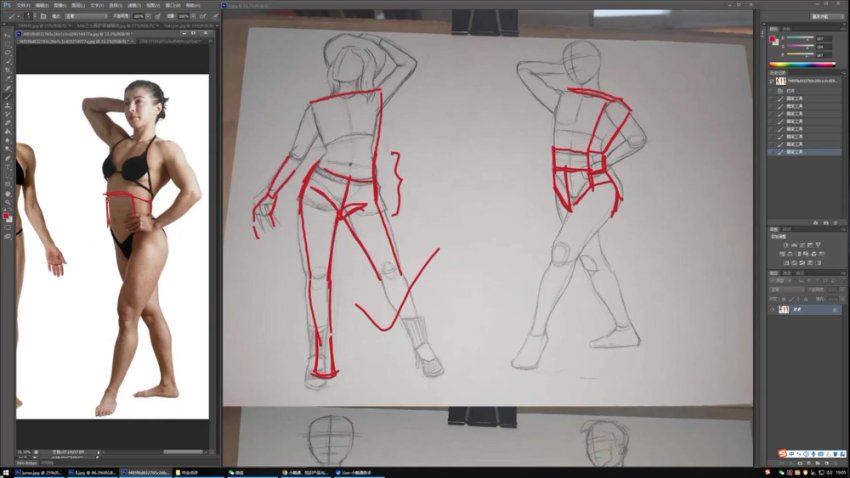Select the Hand tool
850x478 pixels.
(8, 193)
